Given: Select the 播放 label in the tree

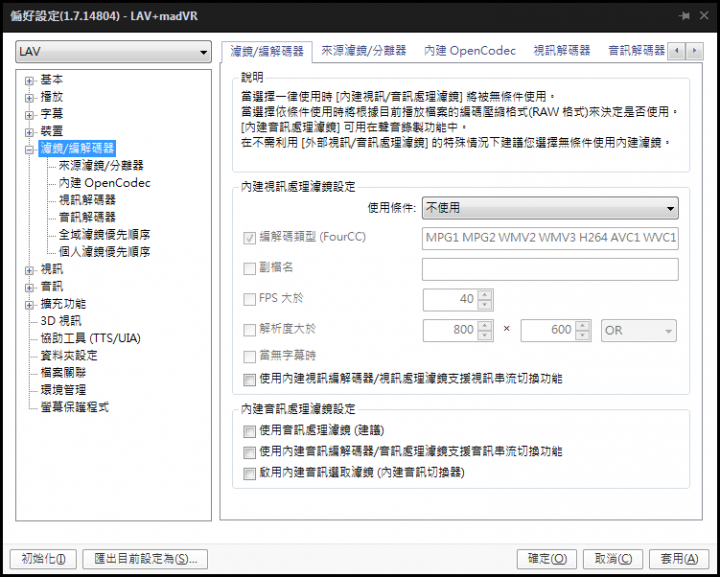Looking at the screenshot, I should (51, 97).
